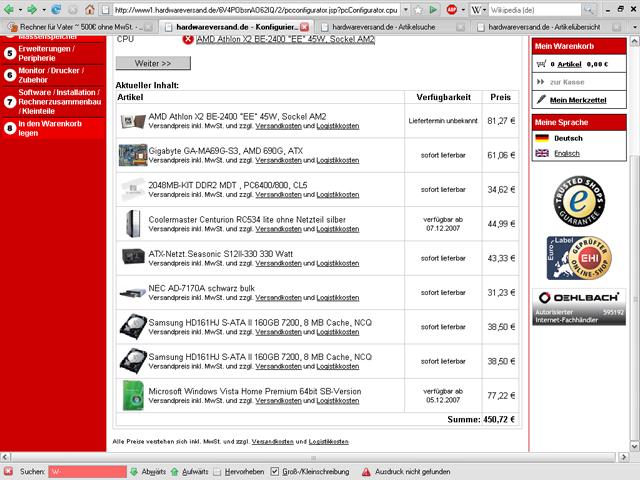Viewport: 640px width, 480px height.
Task: Select the hardwareversand.de Konfigurier tab
Action: pyautogui.click(x=235, y=27)
